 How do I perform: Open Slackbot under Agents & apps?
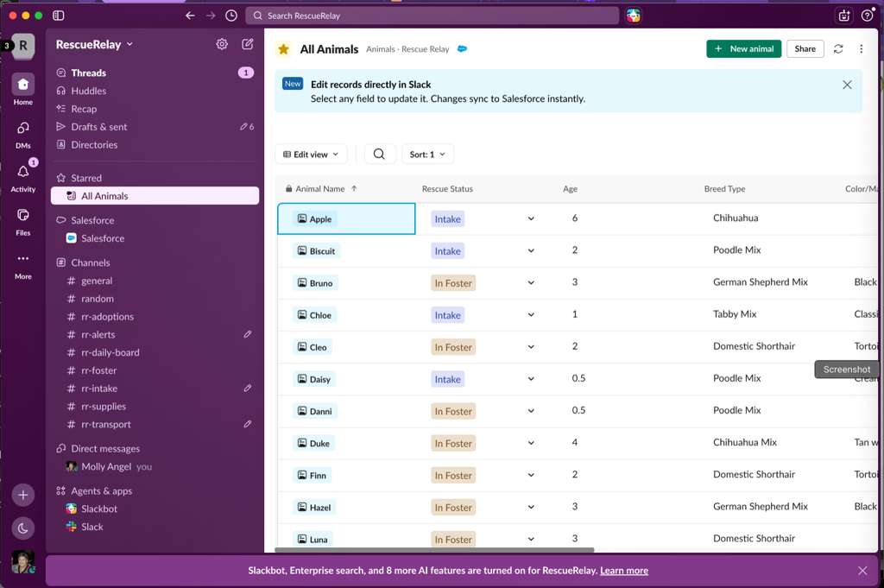[x=155, y=509]
